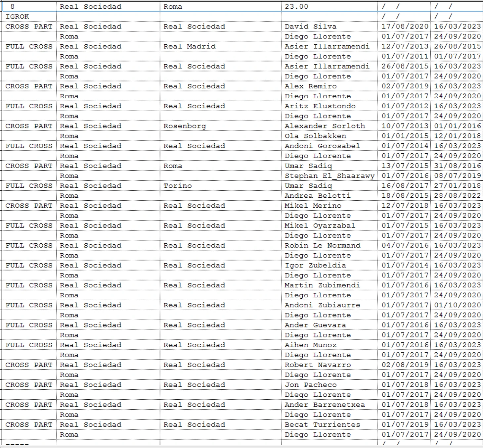Select player 'Ander Barrenetxea'

pos(325,405)
